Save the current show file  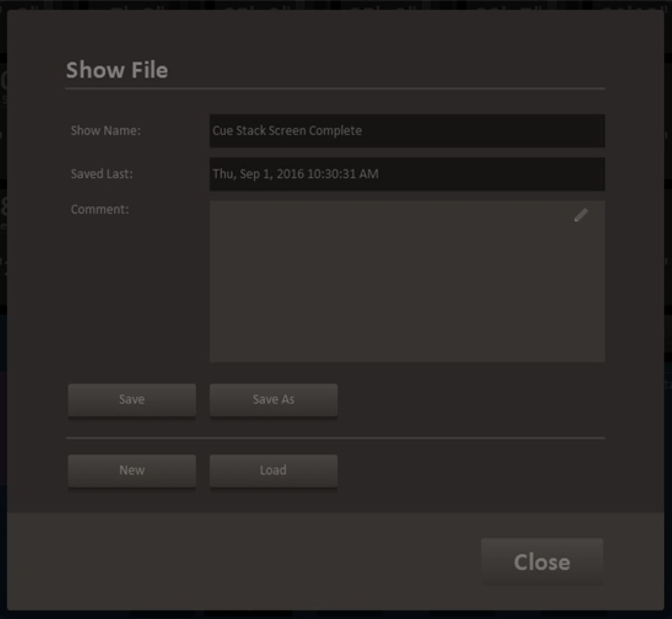[132, 399]
